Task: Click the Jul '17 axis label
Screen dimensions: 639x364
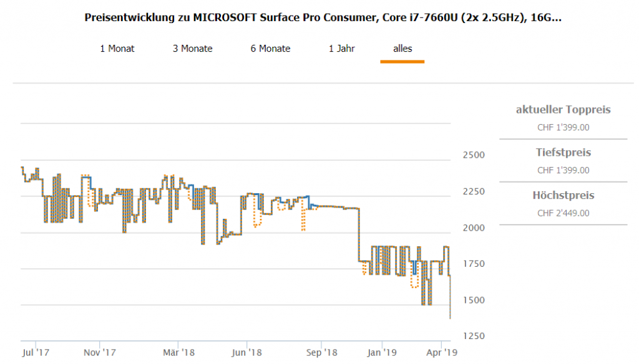Action: pos(34,353)
